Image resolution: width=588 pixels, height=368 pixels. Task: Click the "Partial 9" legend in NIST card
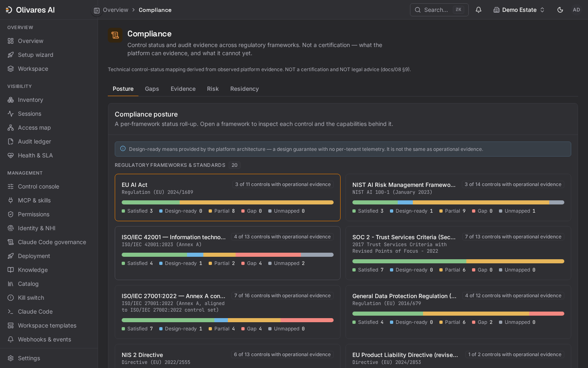point(452,211)
